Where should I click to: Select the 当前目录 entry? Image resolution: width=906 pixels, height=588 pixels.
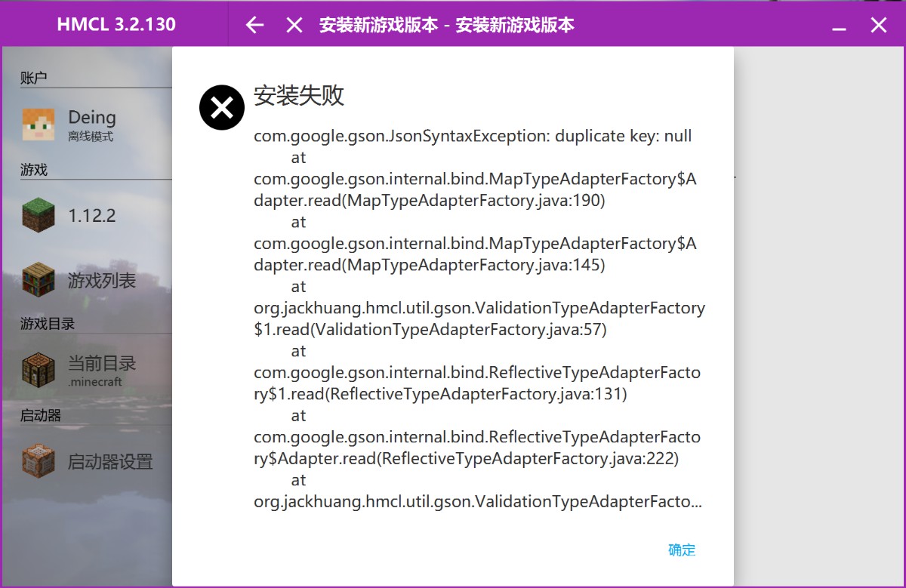(102, 363)
